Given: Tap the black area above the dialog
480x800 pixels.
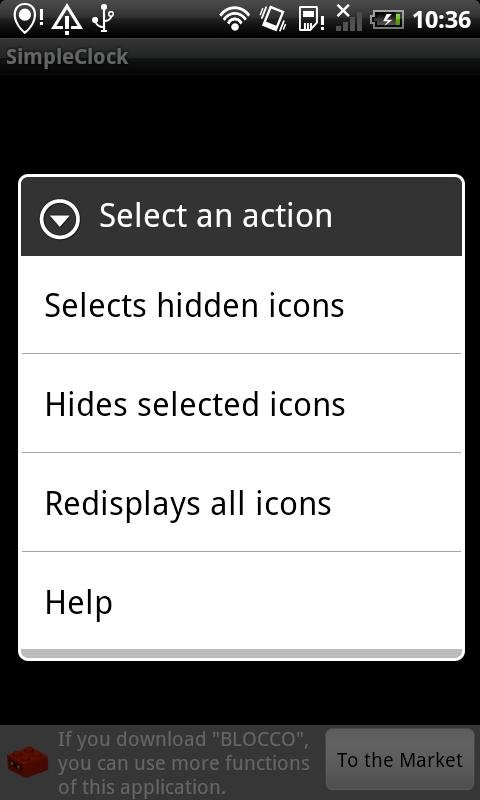Looking at the screenshot, I should click(x=240, y=124).
